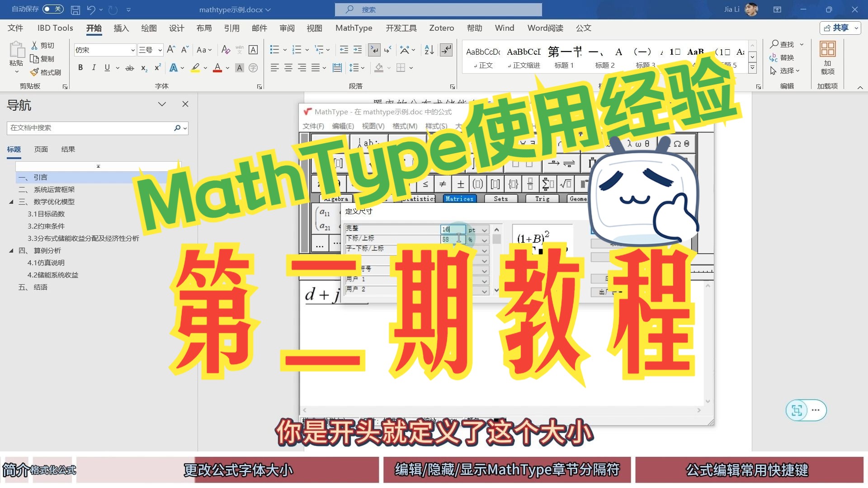Open the Borders dropdown arrow

point(411,68)
